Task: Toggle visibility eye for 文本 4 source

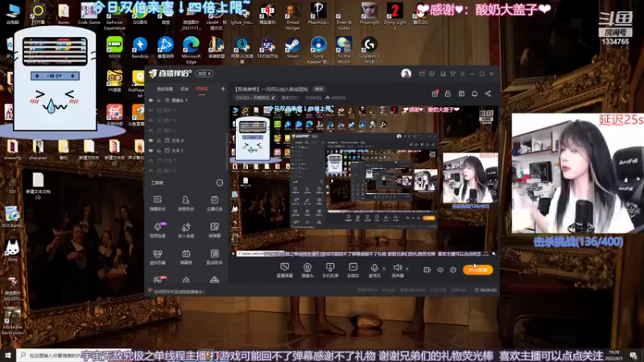Action: [x=151, y=140]
